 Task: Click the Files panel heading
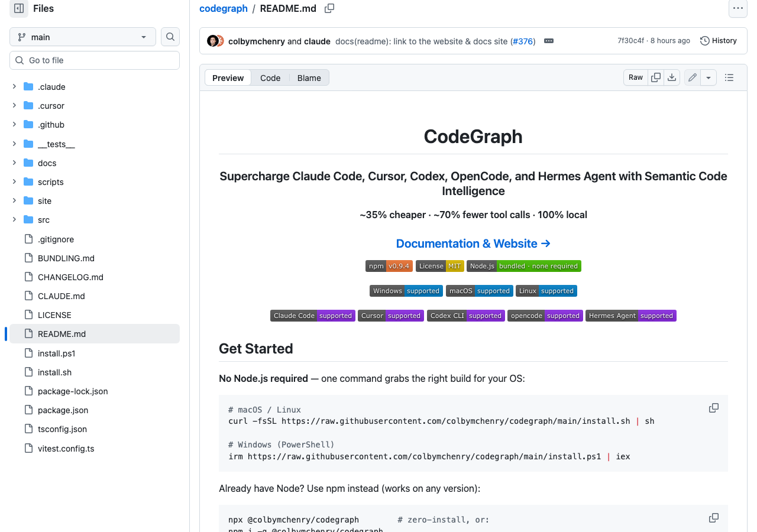pos(43,8)
